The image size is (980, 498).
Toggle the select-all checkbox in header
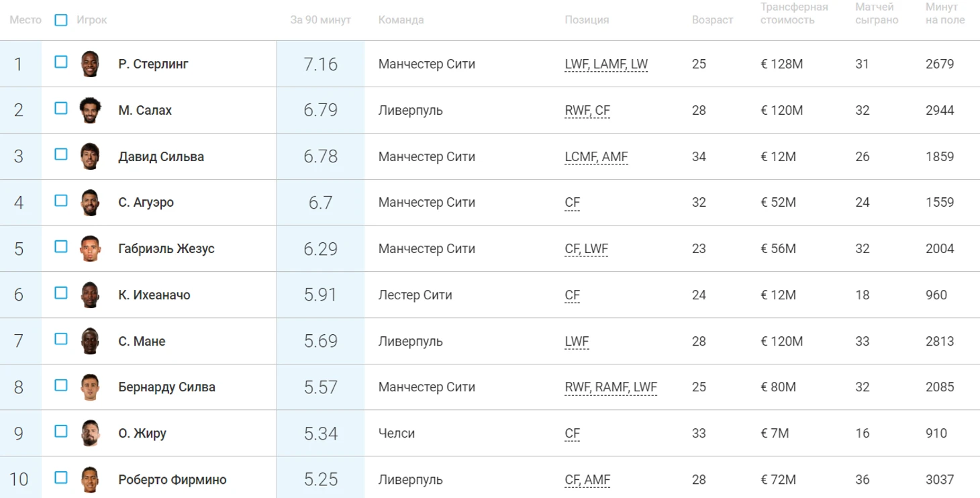[61, 20]
